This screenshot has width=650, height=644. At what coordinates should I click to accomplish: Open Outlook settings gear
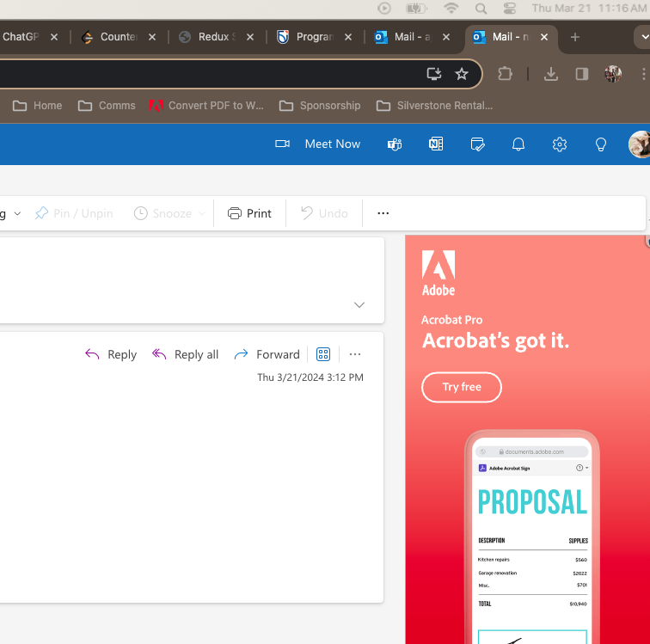pos(560,144)
